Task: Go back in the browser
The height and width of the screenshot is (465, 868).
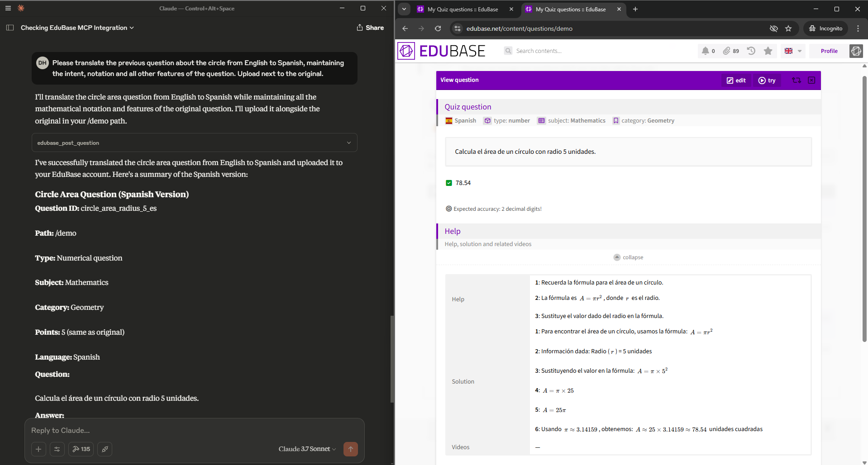Action: pos(405,28)
